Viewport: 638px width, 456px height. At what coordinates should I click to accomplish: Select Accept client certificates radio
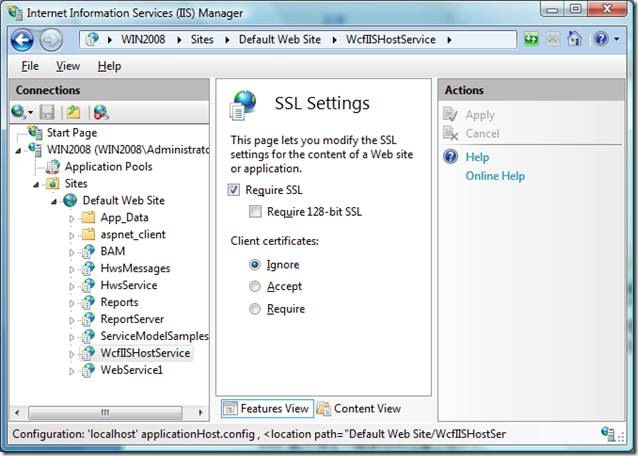pyautogui.click(x=255, y=287)
